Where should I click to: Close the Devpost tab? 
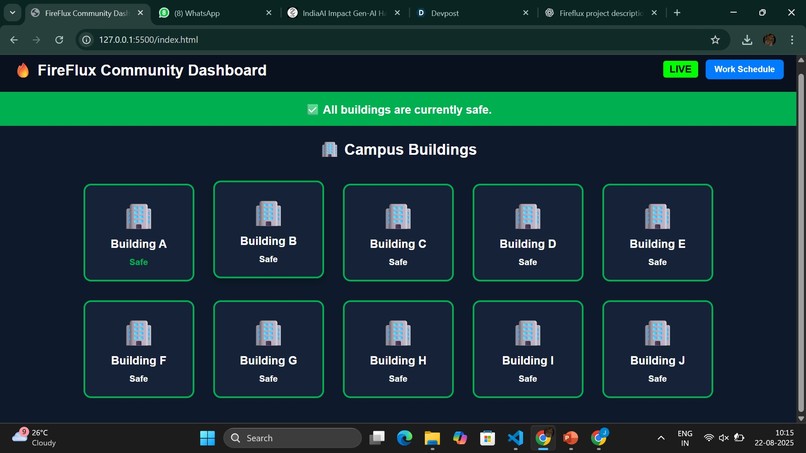(525, 13)
